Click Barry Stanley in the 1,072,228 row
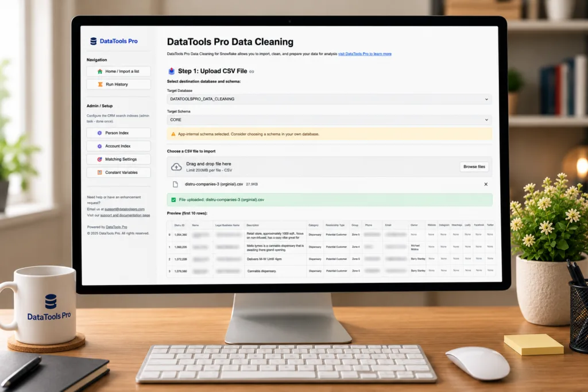This screenshot has height=392, width=588. click(x=418, y=259)
